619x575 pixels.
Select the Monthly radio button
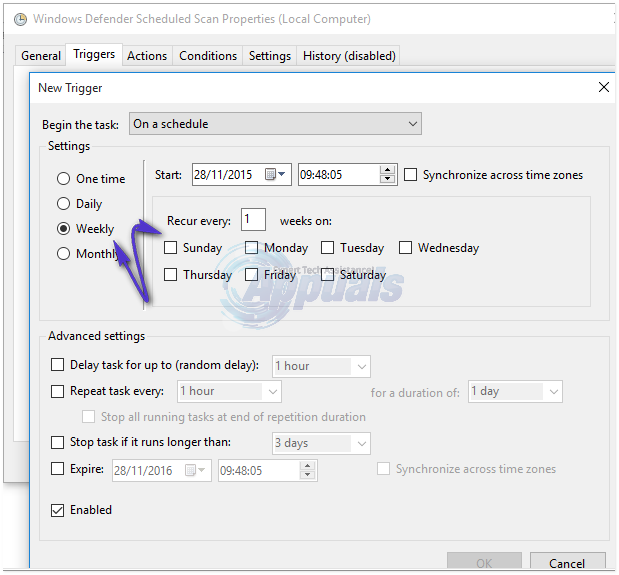(x=63, y=253)
